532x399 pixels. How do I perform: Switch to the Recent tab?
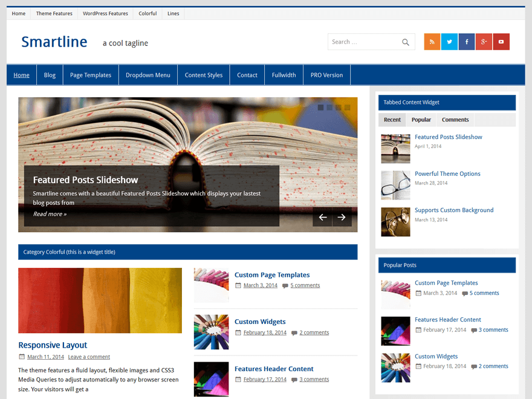392,120
